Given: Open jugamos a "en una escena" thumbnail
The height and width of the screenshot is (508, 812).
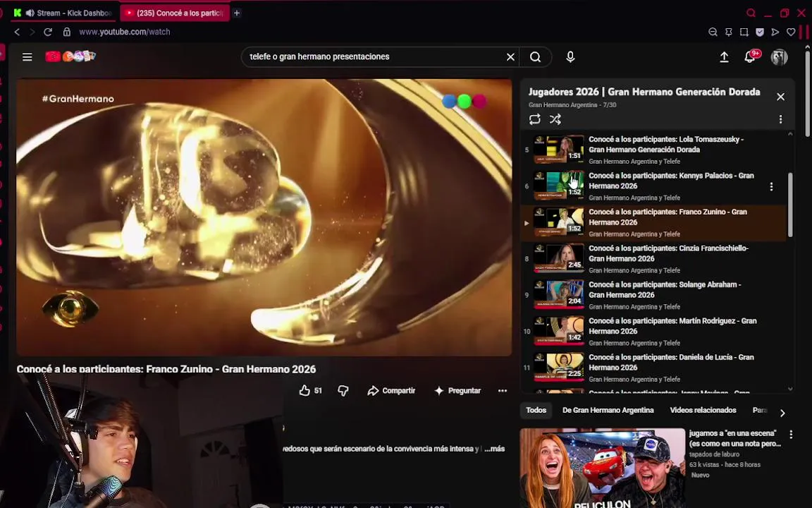Looking at the screenshot, I should click(602, 468).
